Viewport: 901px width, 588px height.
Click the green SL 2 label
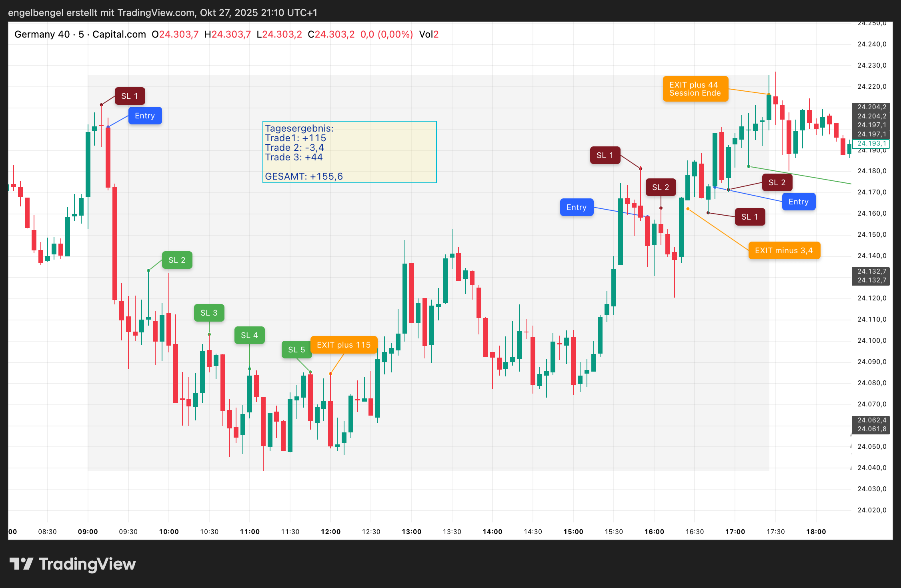pos(177,260)
